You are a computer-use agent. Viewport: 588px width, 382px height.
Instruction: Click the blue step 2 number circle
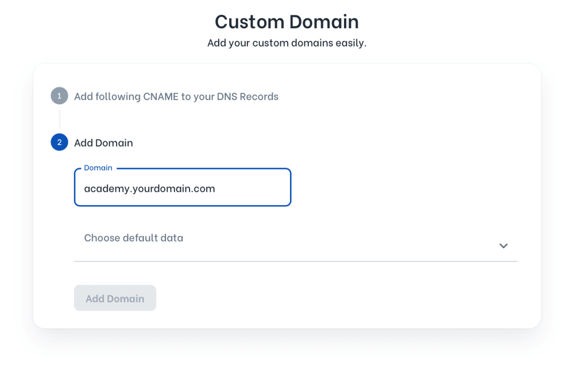(59, 142)
